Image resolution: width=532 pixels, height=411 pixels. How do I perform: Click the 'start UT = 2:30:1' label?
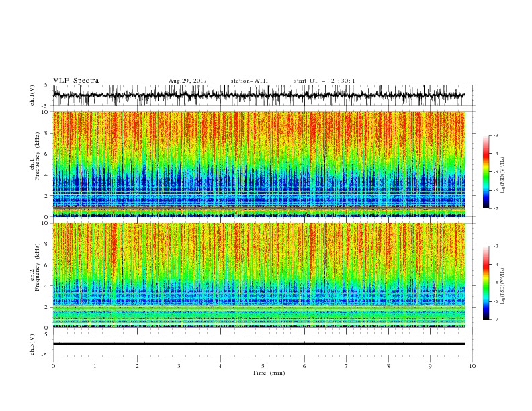(324, 81)
